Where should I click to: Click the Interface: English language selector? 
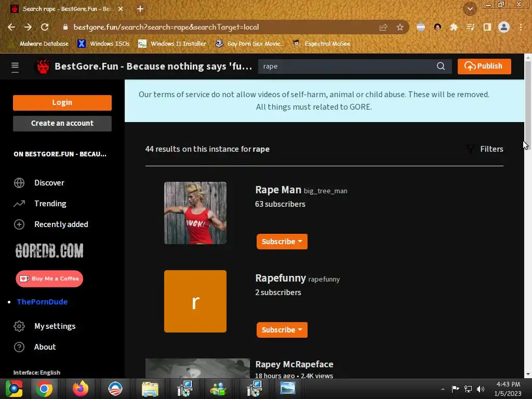(x=37, y=372)
